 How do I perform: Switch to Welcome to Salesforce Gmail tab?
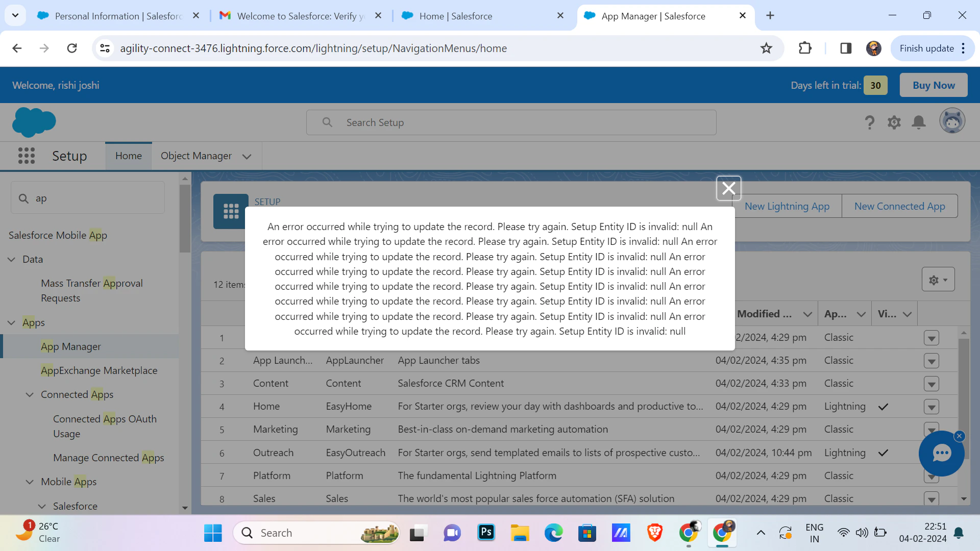pos(301,16)
